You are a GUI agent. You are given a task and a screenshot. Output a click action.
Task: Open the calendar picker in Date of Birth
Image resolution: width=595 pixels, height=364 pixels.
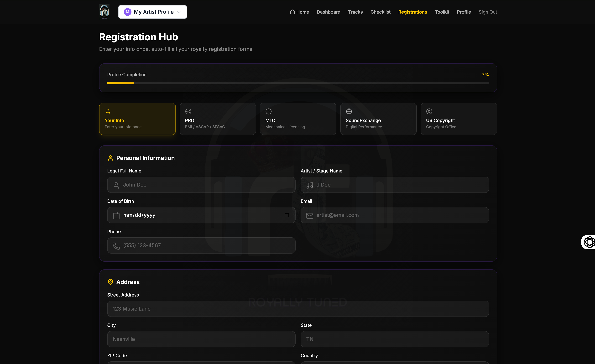point(287,215)
